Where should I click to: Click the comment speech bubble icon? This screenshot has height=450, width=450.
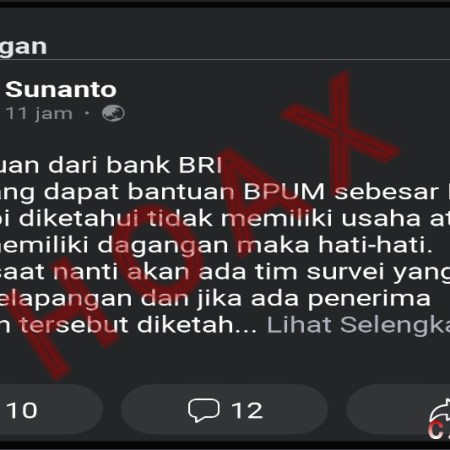point(204,410)
